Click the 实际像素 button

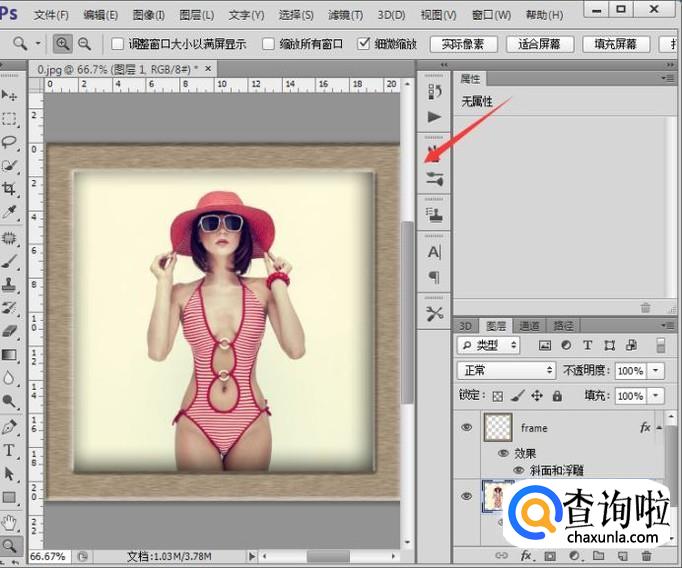point(463,45)
